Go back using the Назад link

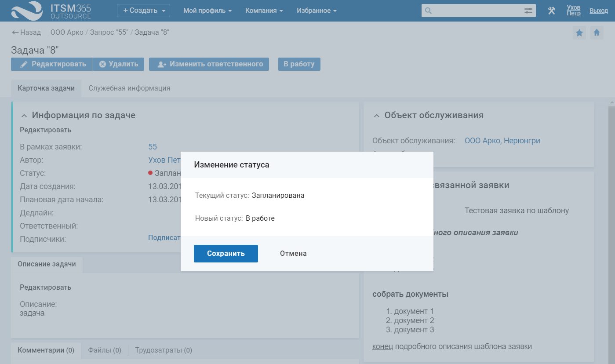coord(26,33)
